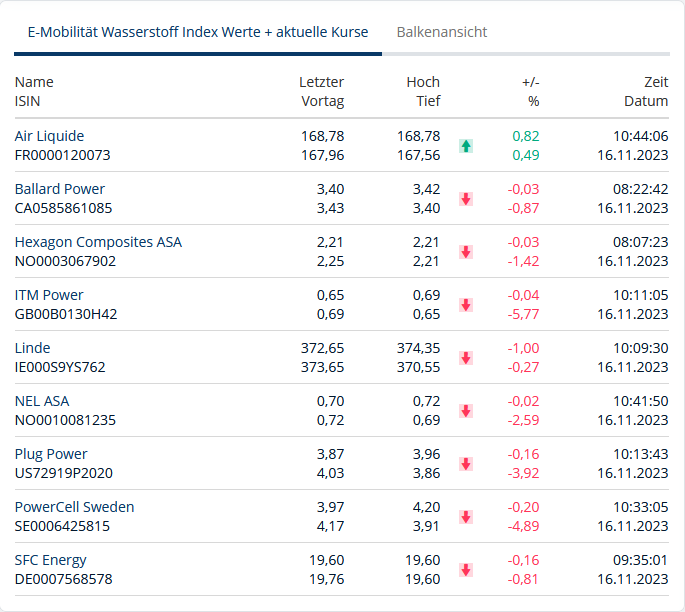This screenshot has height=612, width=685.
Task: Open the ITM Power stock page
Action: click(49, 295)
